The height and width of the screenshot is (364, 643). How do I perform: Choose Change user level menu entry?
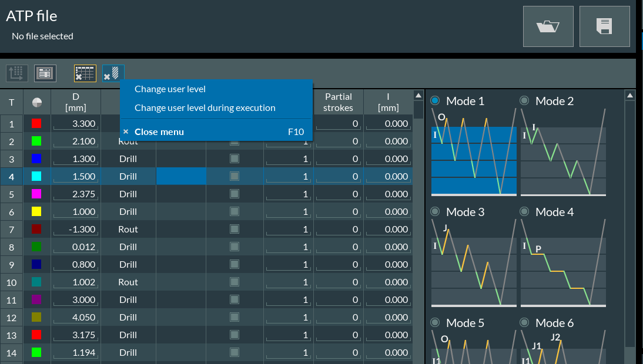[216, 89]
